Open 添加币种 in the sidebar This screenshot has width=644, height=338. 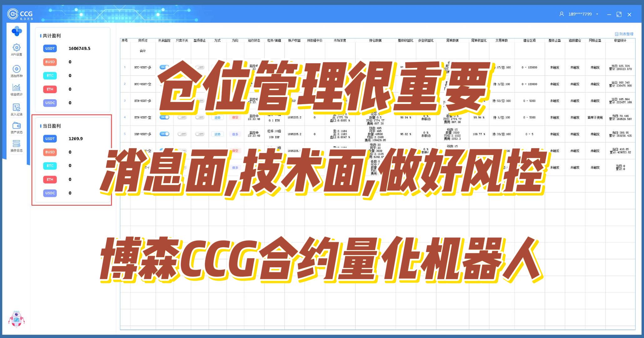point(17,71)
